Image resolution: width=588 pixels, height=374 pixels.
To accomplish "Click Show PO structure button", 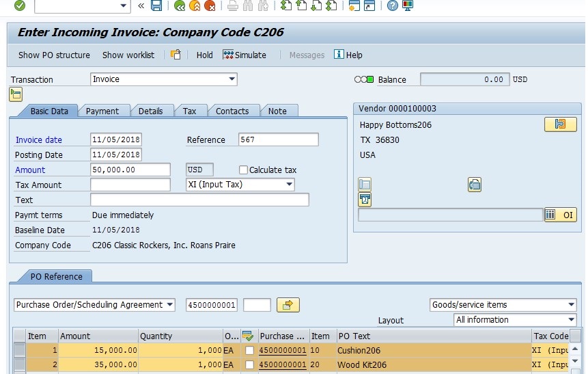I will (x=54, y=55).
